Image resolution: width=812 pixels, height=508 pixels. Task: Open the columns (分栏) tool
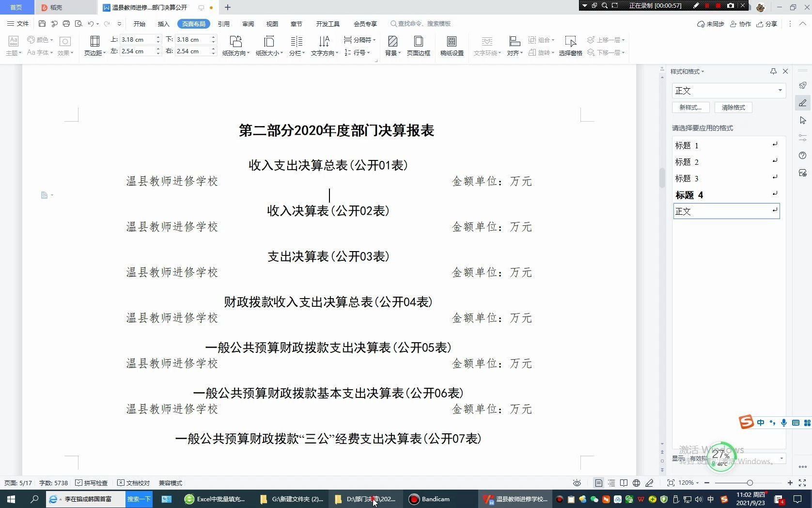click(x=297, y=46)
